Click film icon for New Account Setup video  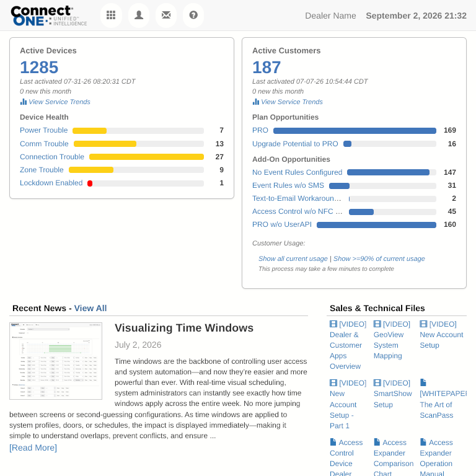[x=423, y=324]
